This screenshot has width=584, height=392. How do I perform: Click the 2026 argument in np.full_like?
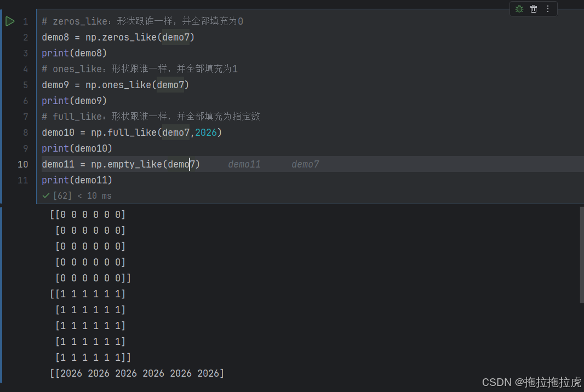click(x=205, y=132)
